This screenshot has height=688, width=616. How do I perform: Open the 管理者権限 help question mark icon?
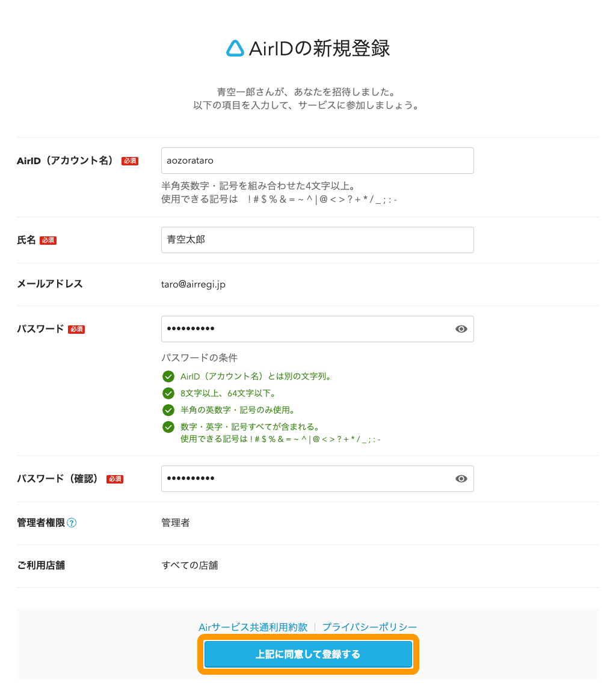click(x=72, y=523)
